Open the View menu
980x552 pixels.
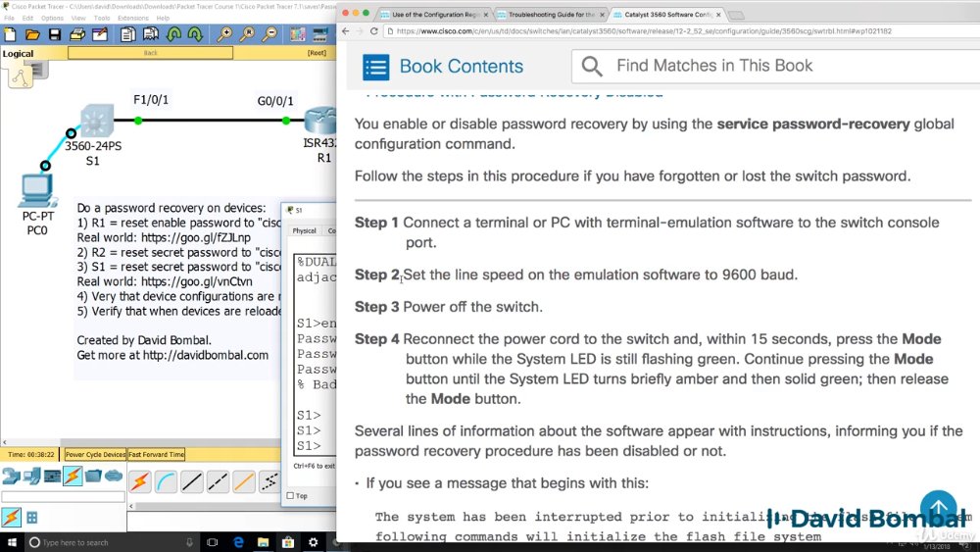click(78, 18)
